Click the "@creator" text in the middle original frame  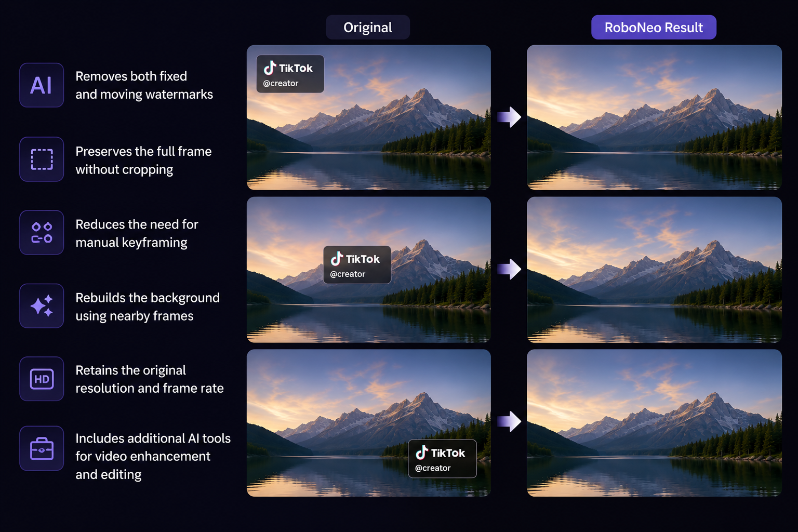[348, 274]
